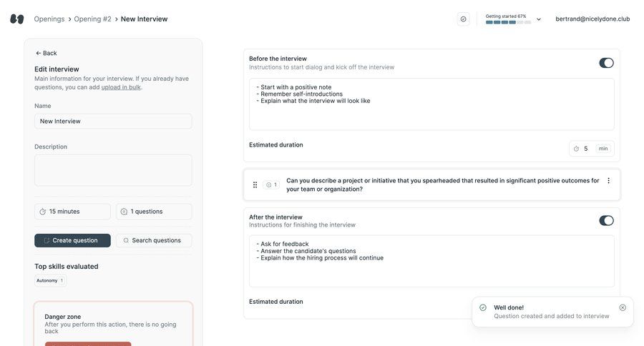Click the Danger zone heading

tap(63, 317)
